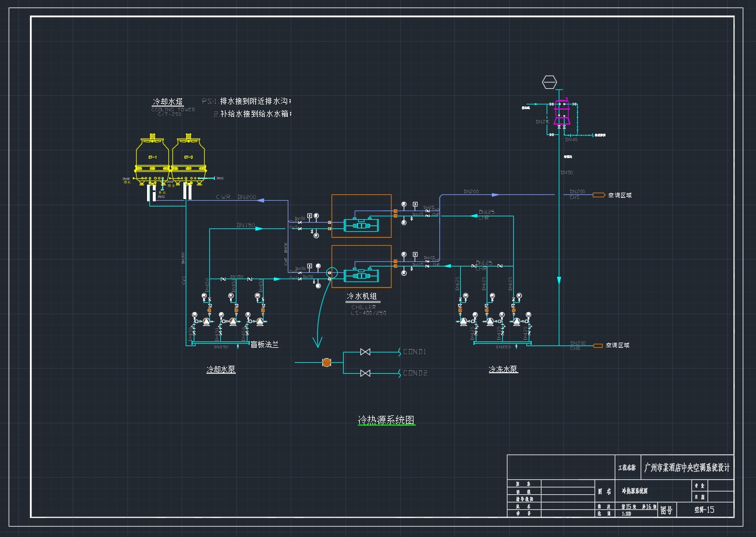Select the valve symbol beside COND1

click(x=365, y=352)
